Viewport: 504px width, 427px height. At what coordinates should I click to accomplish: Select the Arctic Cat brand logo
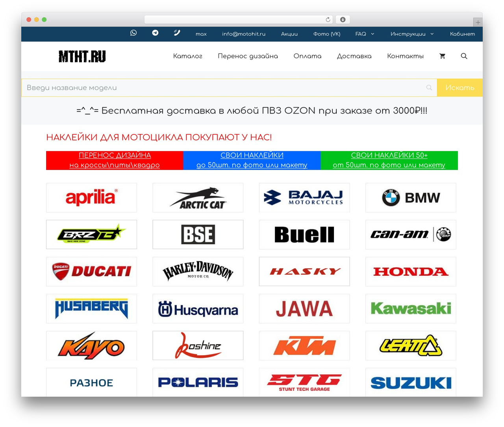click(x=198, y=198)
